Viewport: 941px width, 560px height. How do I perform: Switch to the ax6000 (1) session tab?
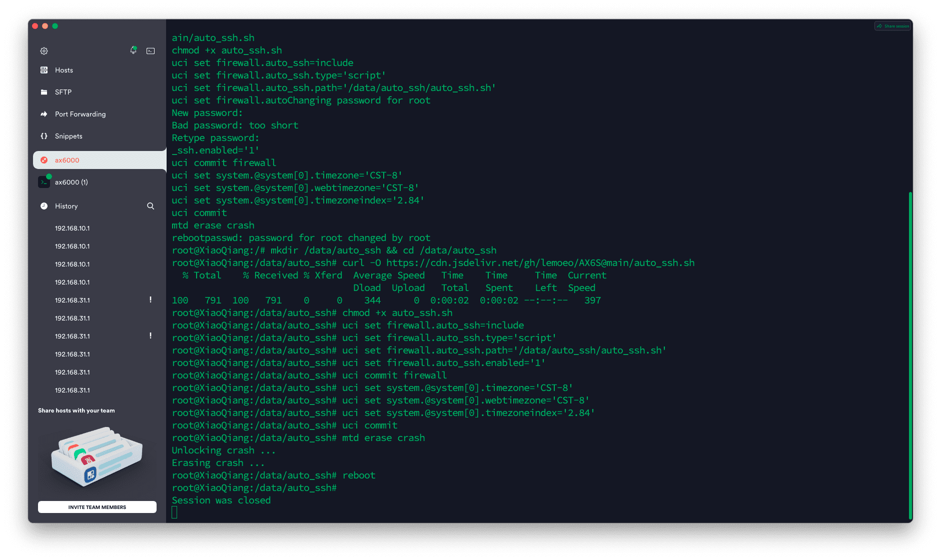coord(71,182)
